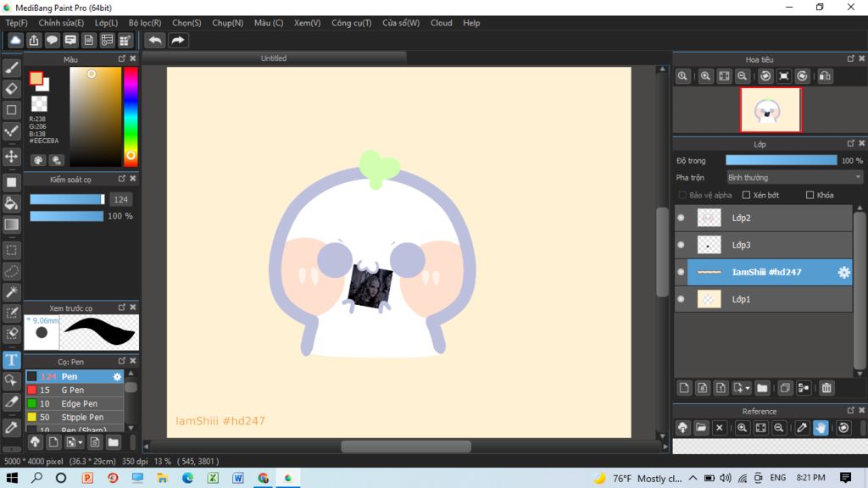The width and height of the screenshot is (868, 488).
Task: Delete the selected layer with trash icon
Action: click(826, 388)
